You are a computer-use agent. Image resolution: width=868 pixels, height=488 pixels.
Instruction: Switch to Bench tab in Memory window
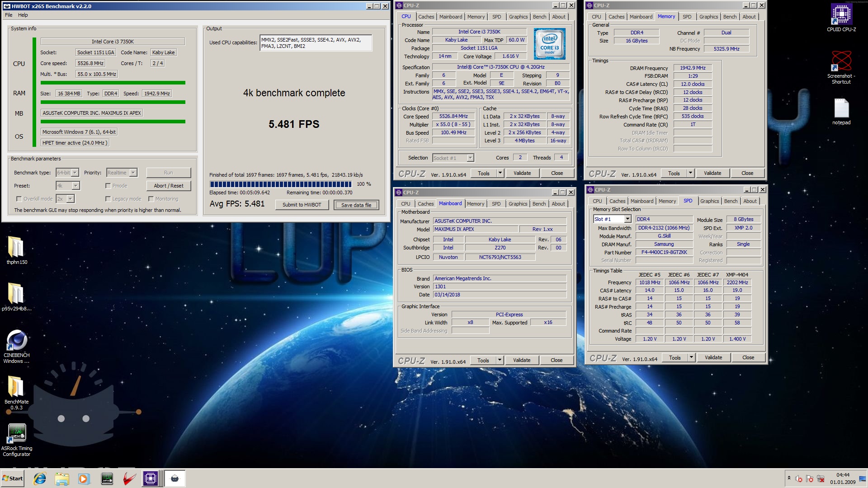[730, 17]
